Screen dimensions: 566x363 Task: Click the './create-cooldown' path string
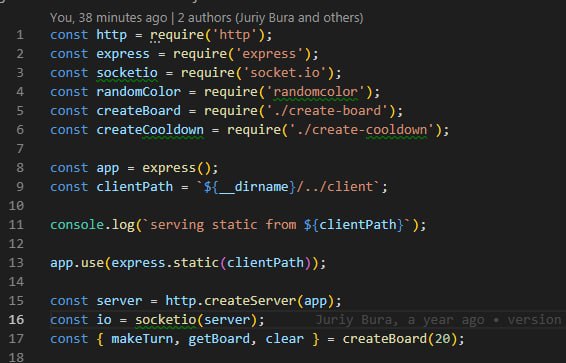(x=362, y=130)
